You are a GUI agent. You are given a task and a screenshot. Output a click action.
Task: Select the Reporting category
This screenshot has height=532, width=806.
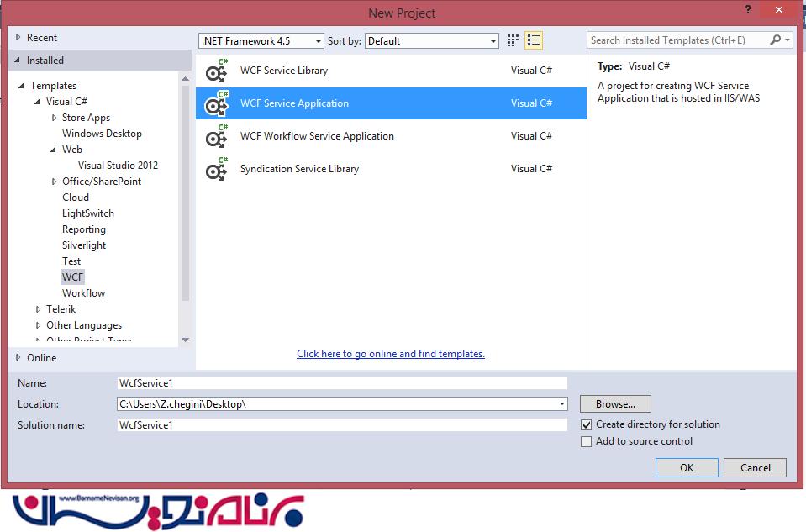click(x=84, y=229)
